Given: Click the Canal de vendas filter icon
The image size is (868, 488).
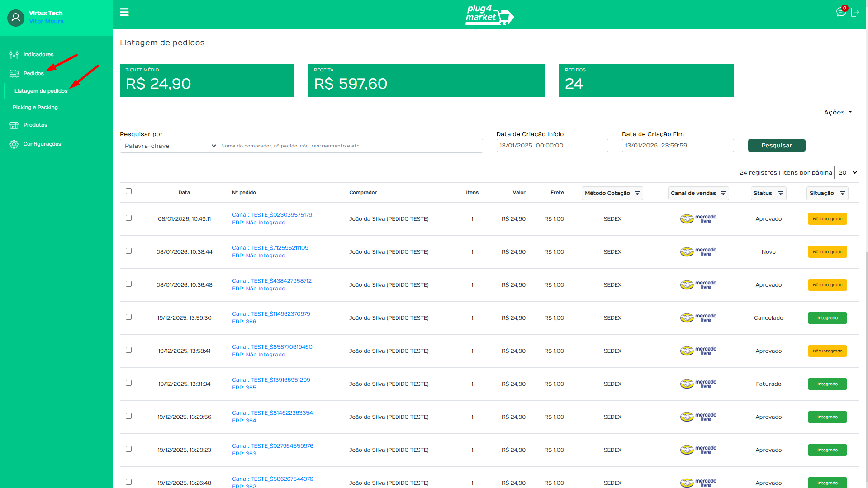Looking at the screenshot, I should tap(723, 193).
